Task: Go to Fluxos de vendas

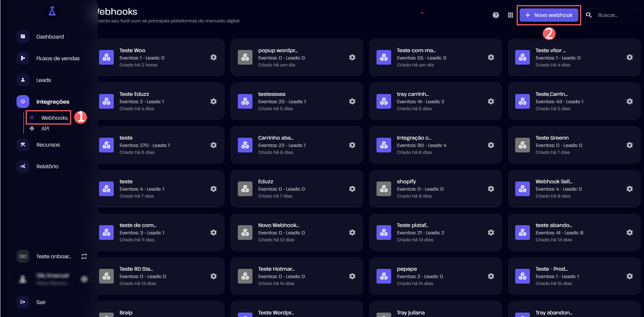Action: 58,58
